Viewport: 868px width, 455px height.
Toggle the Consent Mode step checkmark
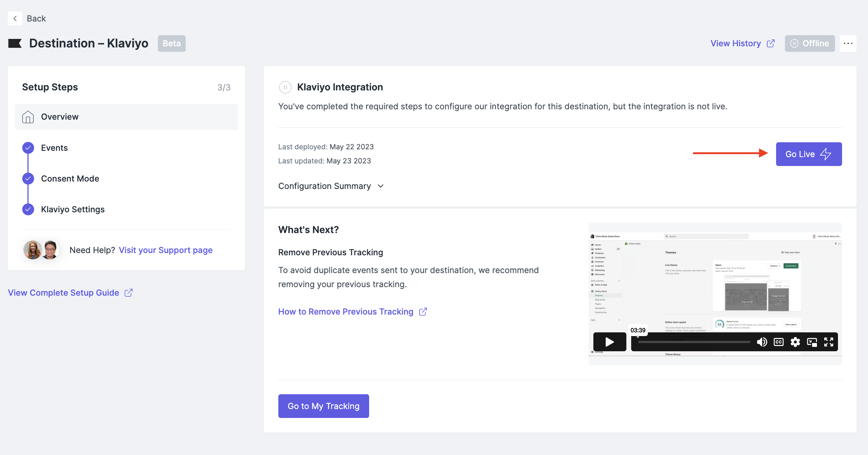(x=28, y=178)
